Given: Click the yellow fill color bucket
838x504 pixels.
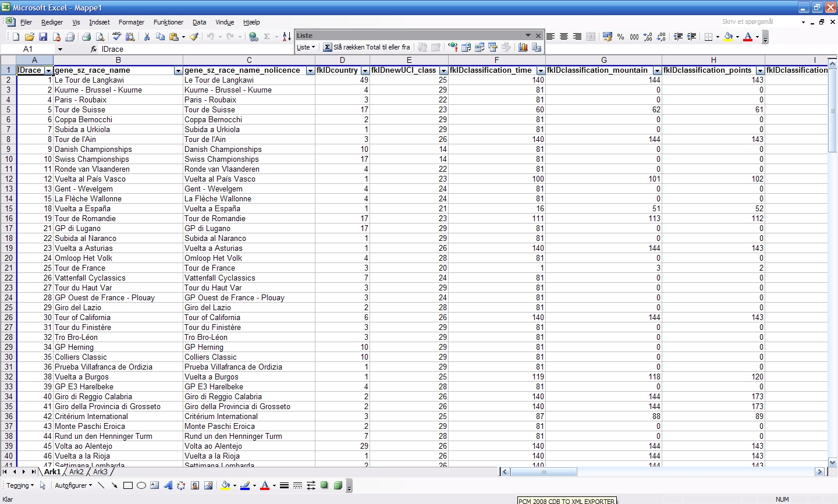Looking at the screenshot, I should coord(728,37).
